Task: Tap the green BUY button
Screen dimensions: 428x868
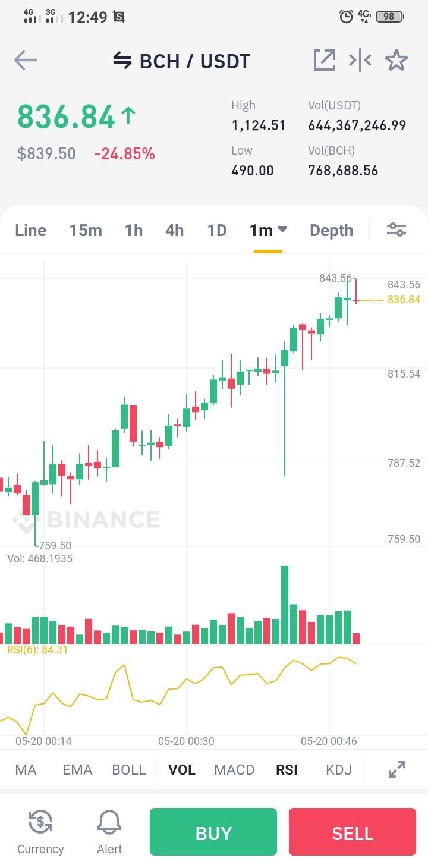Action: [x=213, y=832]
